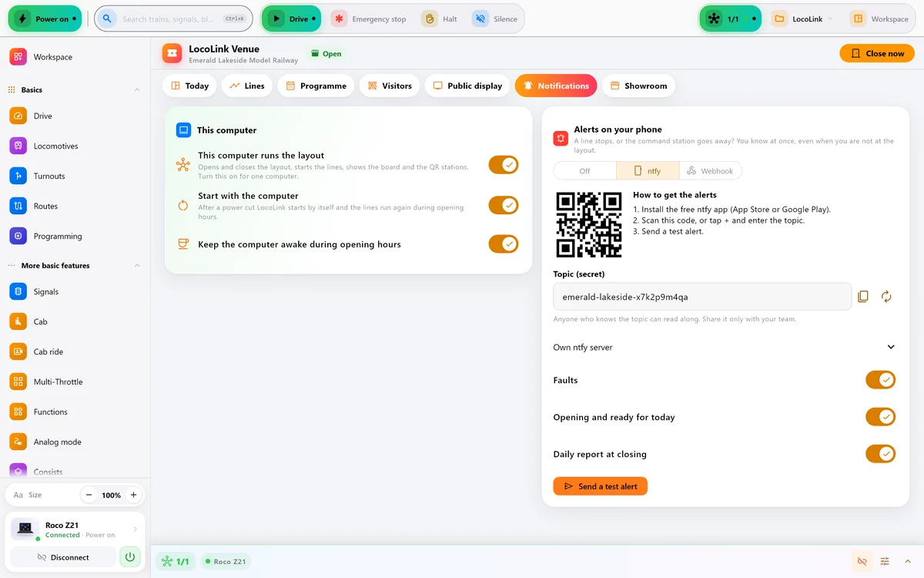Click the Emergency stop button
The width and height of the screenshot is (924, 578).
370,19
